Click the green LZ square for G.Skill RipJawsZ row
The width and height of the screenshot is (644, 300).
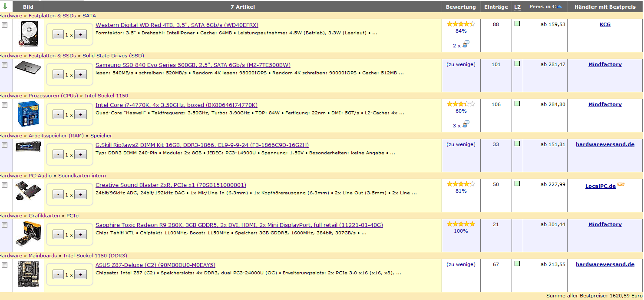517,144
